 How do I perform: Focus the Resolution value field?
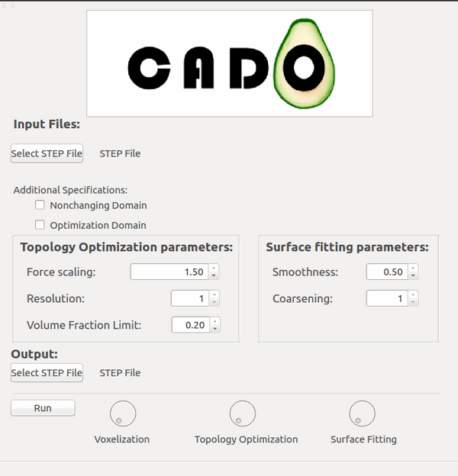click(189, 298)
